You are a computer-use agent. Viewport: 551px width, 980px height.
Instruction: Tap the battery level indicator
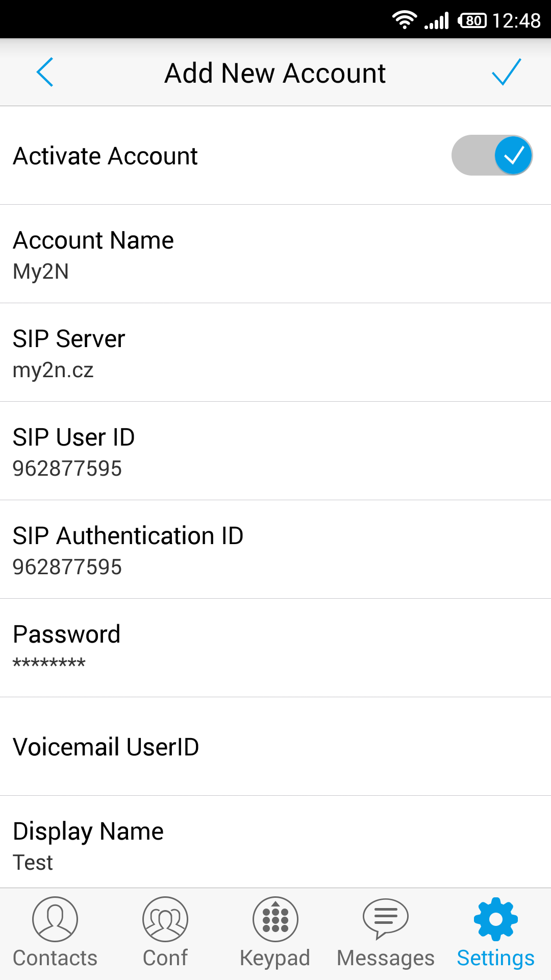tap(472, 20)
